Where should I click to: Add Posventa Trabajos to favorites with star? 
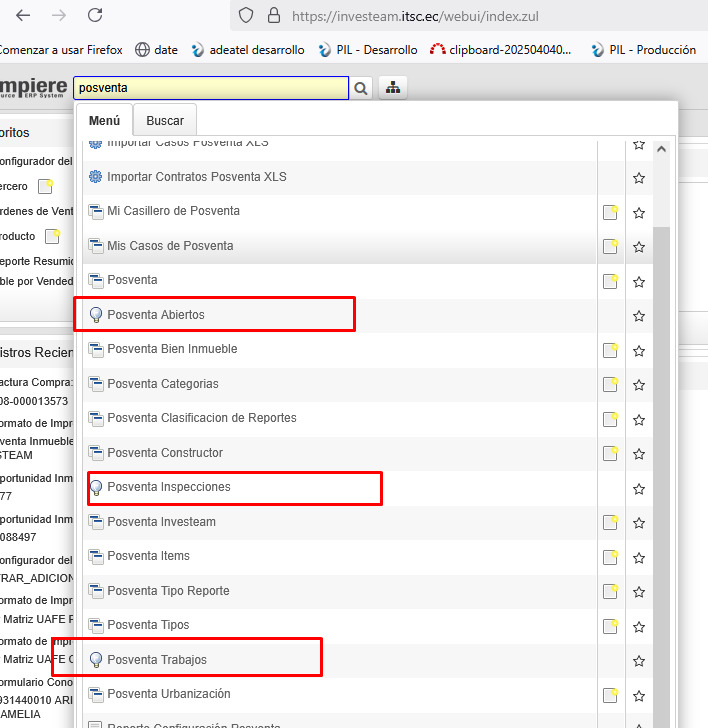[639, 661]
